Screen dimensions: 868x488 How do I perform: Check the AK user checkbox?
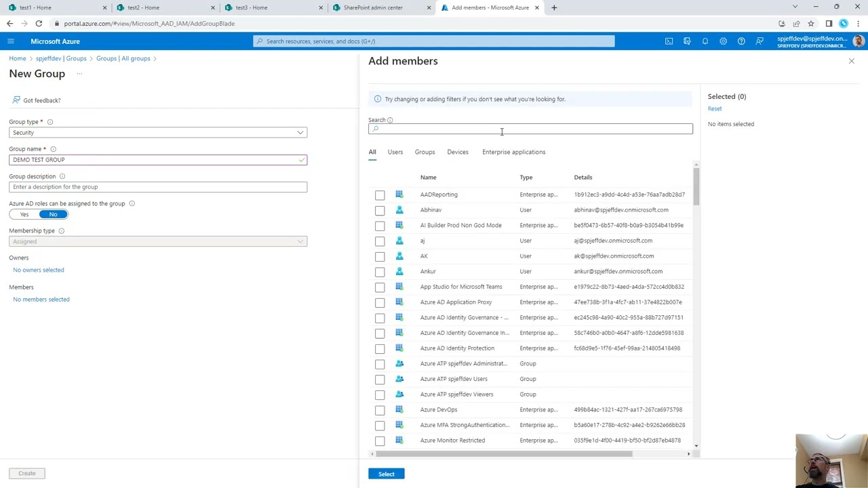[x=380, y=256]
